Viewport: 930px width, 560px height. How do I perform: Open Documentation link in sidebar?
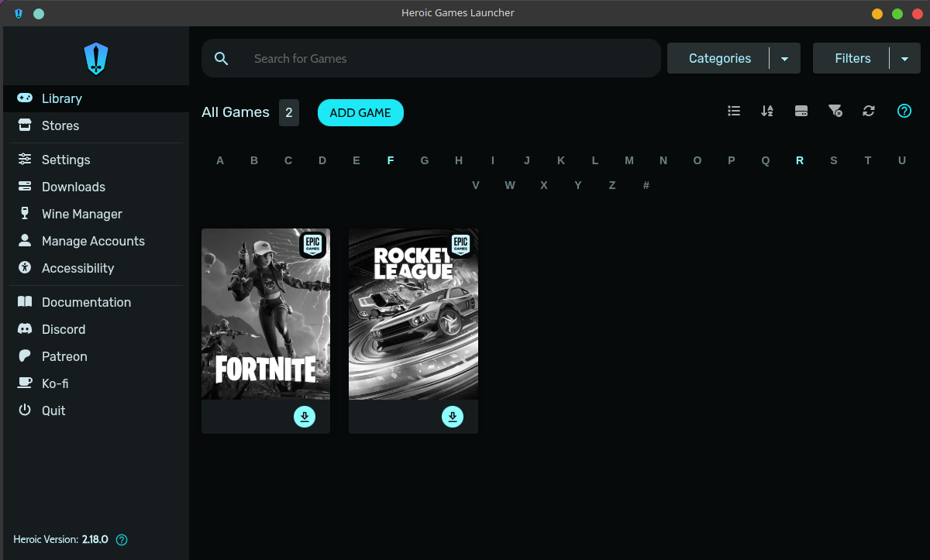96,302
